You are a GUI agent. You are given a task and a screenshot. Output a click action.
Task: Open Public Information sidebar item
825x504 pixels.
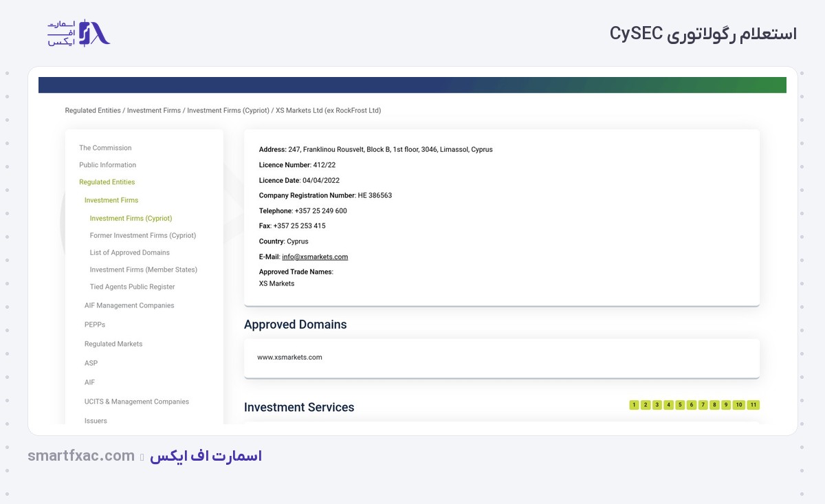[x=107, y=165]
